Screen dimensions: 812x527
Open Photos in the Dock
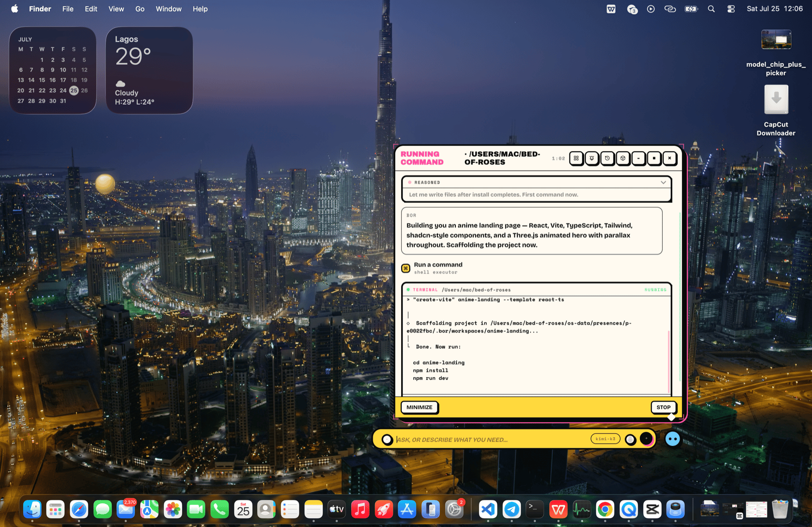173,509
